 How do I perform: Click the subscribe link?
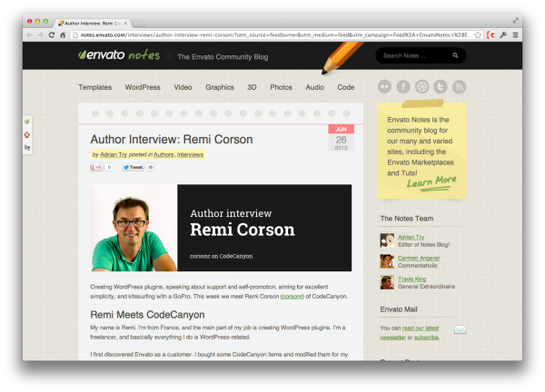[426, 338]
